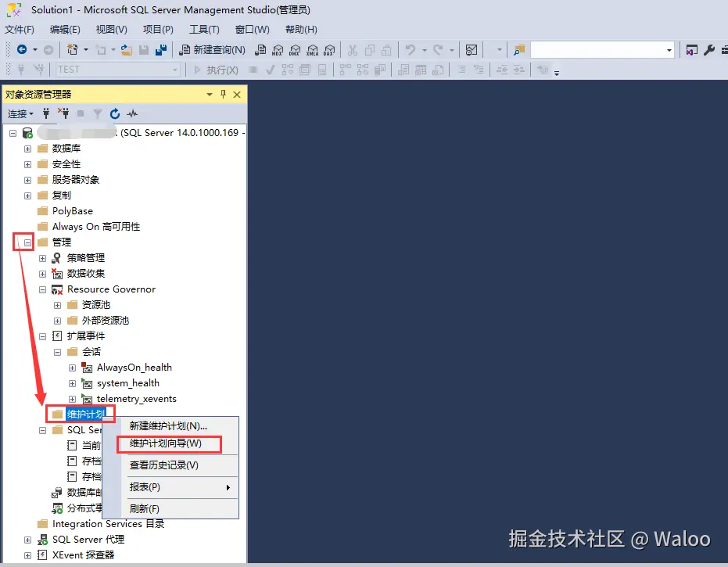Select the Integration Services 目录 tree item

(108, 524)
